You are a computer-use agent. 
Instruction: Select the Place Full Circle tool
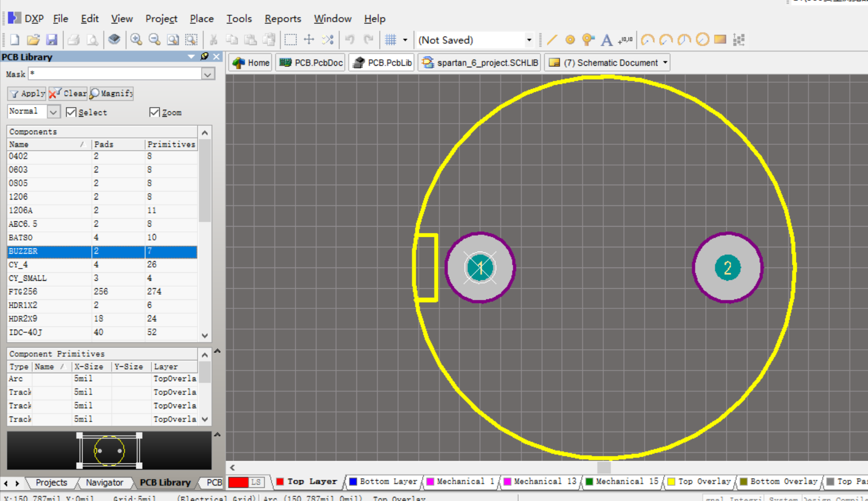pos(703,40)
